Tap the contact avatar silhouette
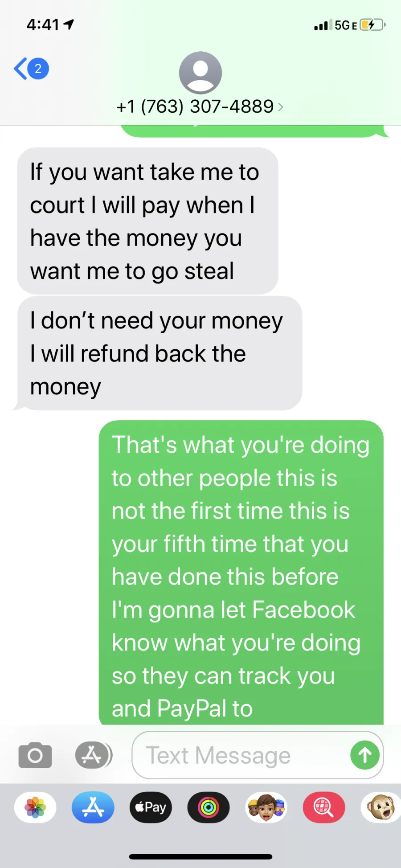This screenshot has width=401, height=868. (x=200, y=73)
